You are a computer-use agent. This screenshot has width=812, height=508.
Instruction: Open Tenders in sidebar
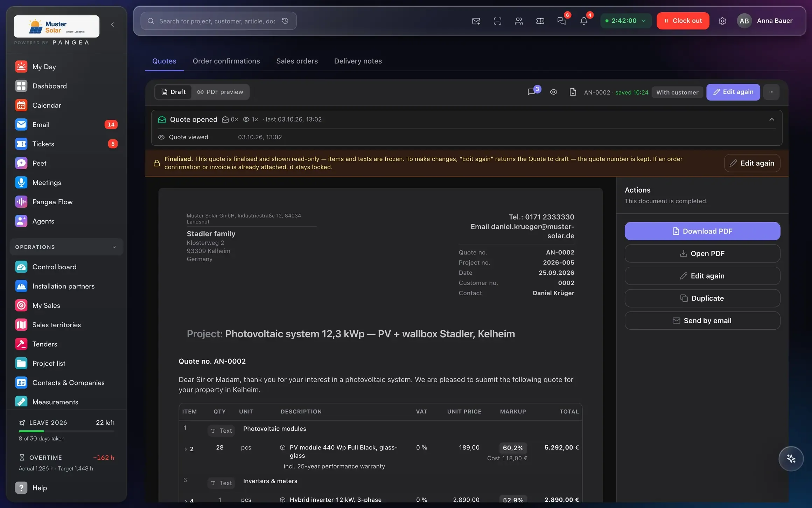tap(66, 344)
